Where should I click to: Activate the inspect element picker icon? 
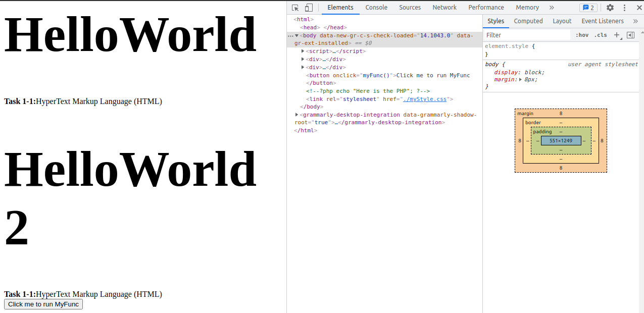point(295,8)
